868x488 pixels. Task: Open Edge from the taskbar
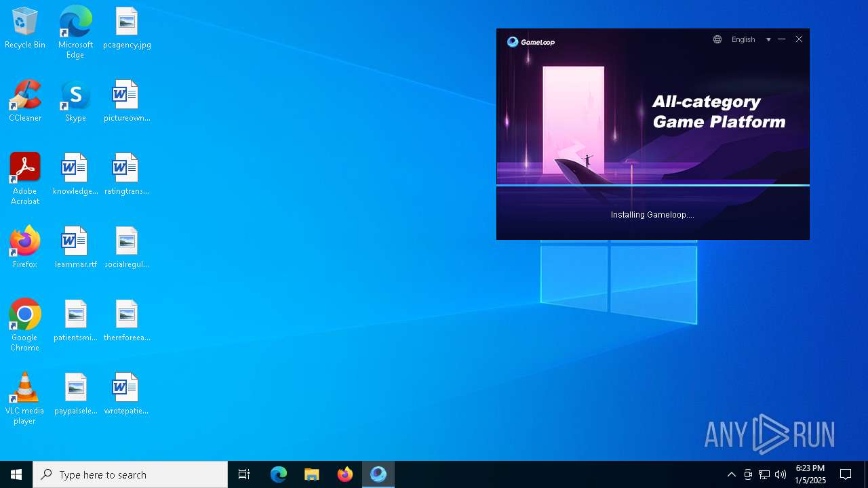[279, 474]
